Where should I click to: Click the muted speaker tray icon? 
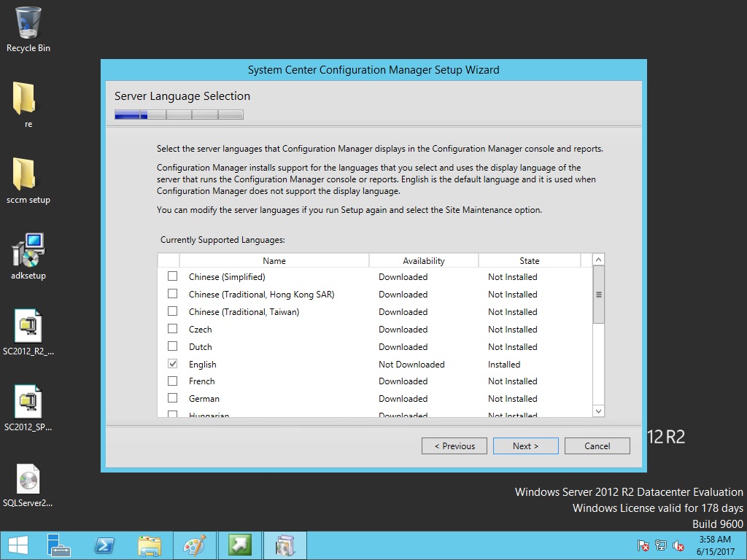click(x=678, y=545)
